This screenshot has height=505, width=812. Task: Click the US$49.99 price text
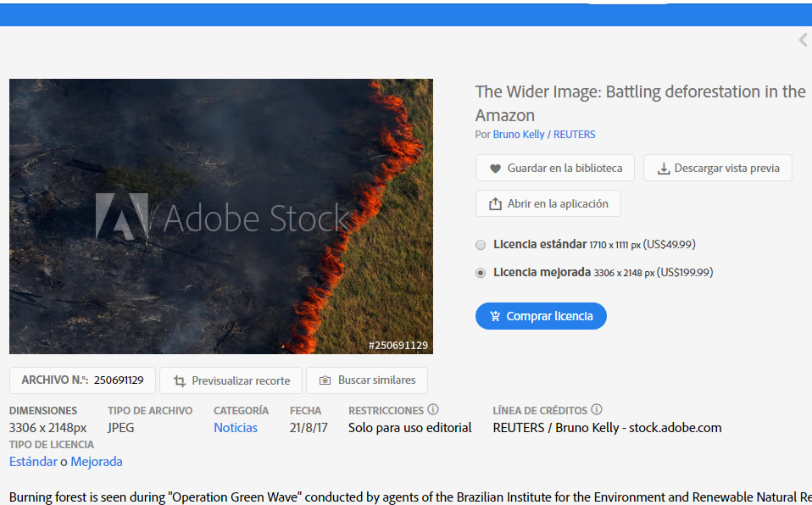[669, 245]
